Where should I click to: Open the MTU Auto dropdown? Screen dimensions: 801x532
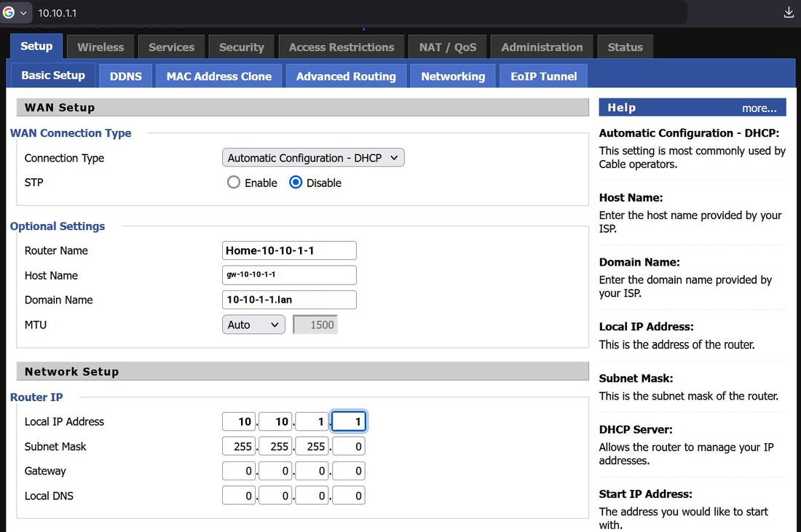tap(253, 325)
